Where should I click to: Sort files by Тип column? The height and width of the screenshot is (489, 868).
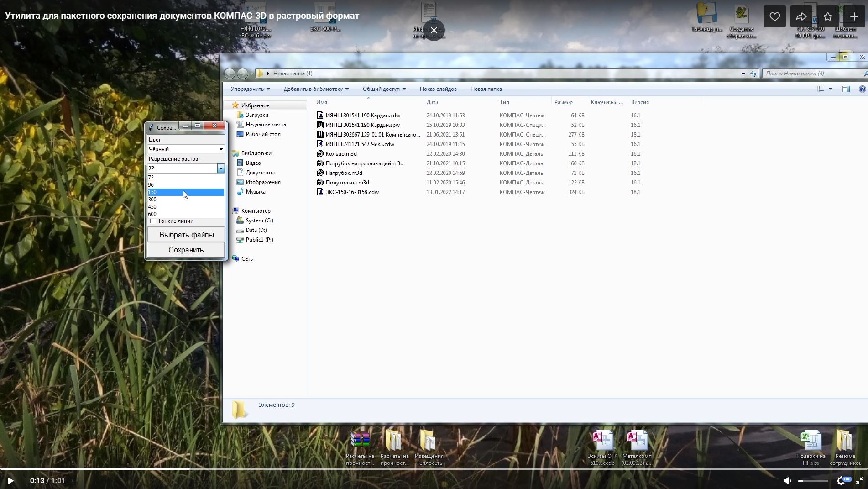point(524,102)
